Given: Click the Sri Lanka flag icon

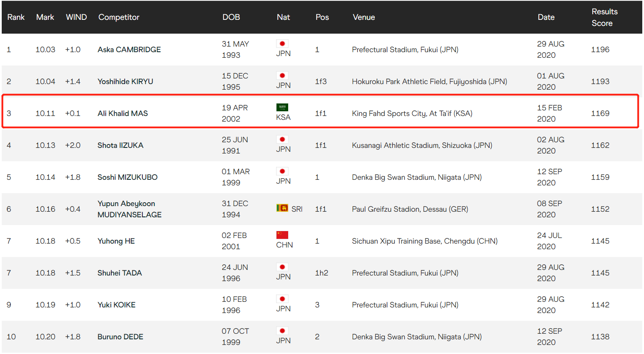Looking at the screenshot, I should coord(282,208).
